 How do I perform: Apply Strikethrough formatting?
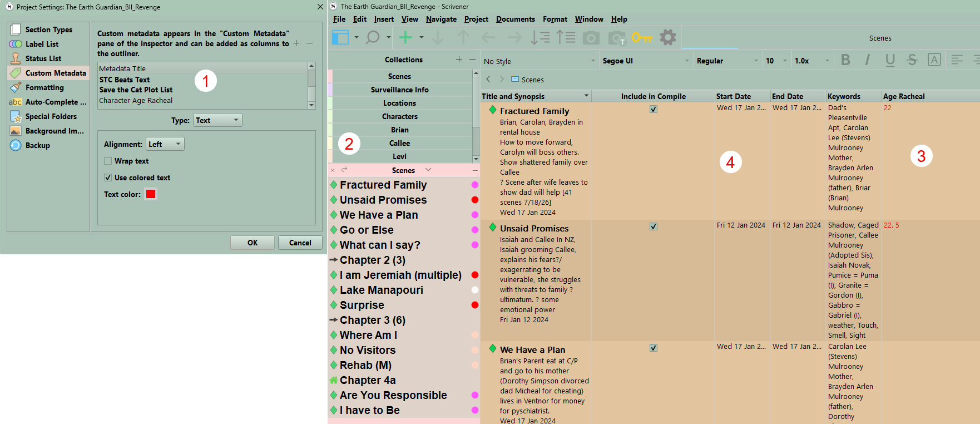point(912,60)
